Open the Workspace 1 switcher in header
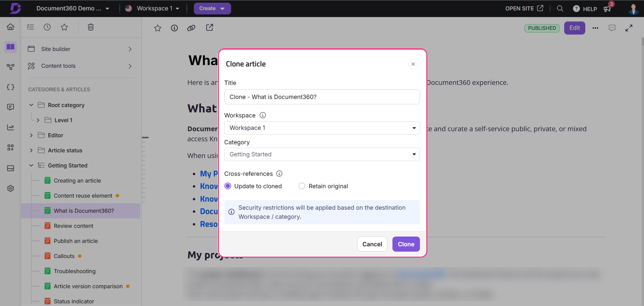This screenshot has width=644, height=306. pos(152,8)
